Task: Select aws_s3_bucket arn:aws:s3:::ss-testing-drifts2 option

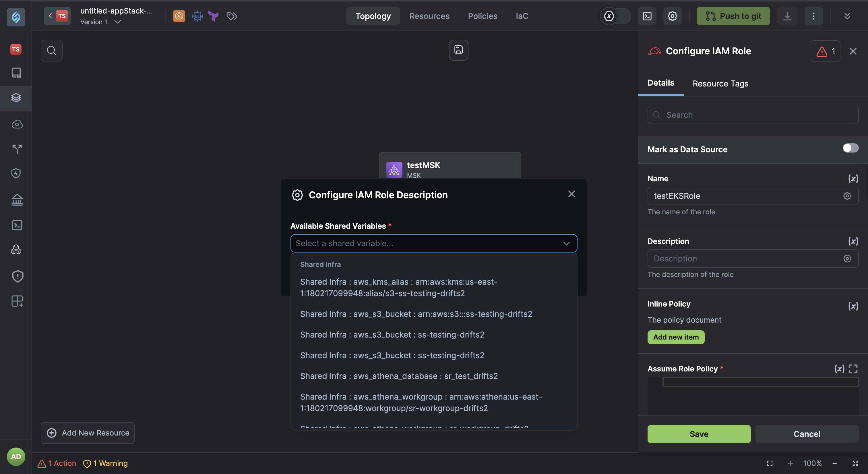Action: [434, 314]
